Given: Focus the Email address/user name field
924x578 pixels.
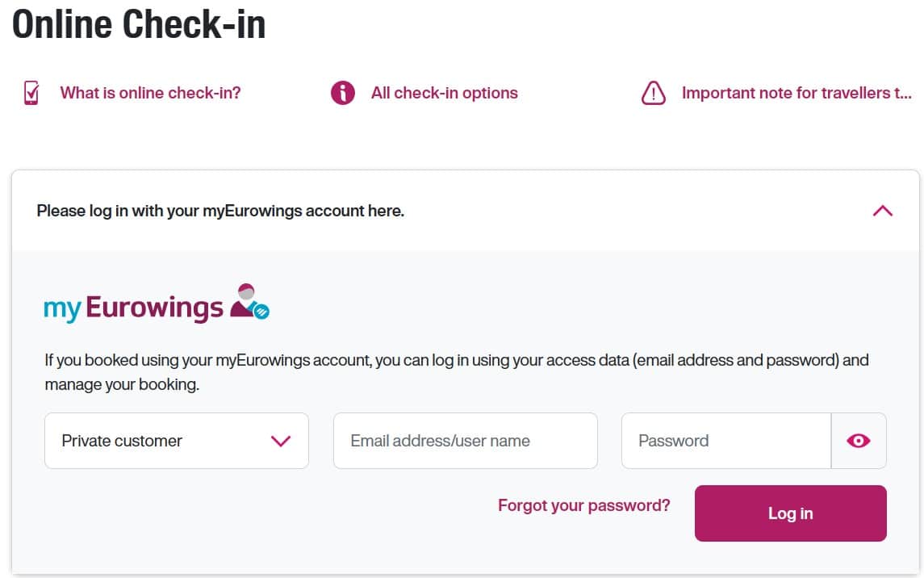Looking at the screenshot, I should [x=465, y=441].
